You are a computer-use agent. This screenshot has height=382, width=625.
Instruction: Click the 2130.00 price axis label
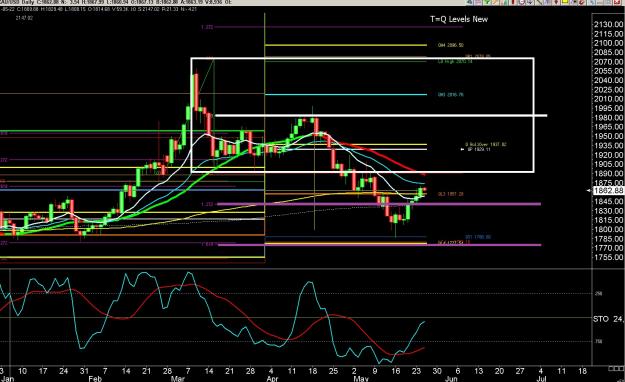(608, 24)
